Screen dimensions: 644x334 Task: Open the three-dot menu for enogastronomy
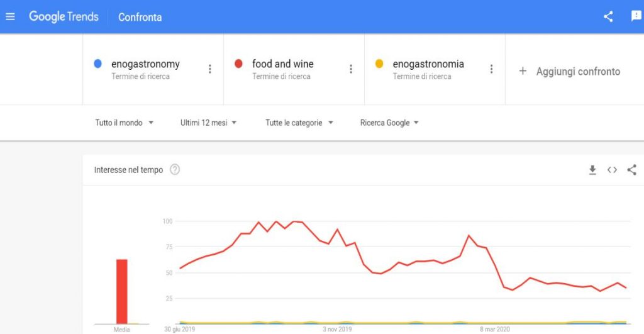click(210, 69)
